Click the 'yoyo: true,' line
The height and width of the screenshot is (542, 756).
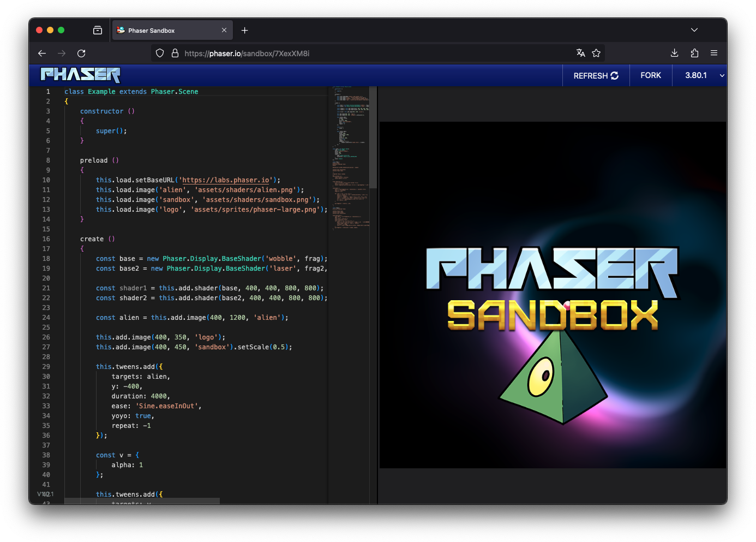pos(133,416)
